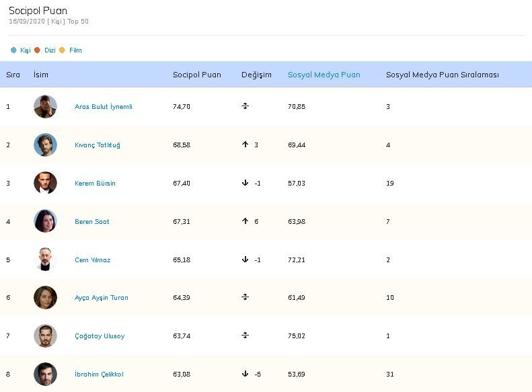
Task: Click Kıvanç Tatlıtuğ's avatar photo
Action: [45, 145]
